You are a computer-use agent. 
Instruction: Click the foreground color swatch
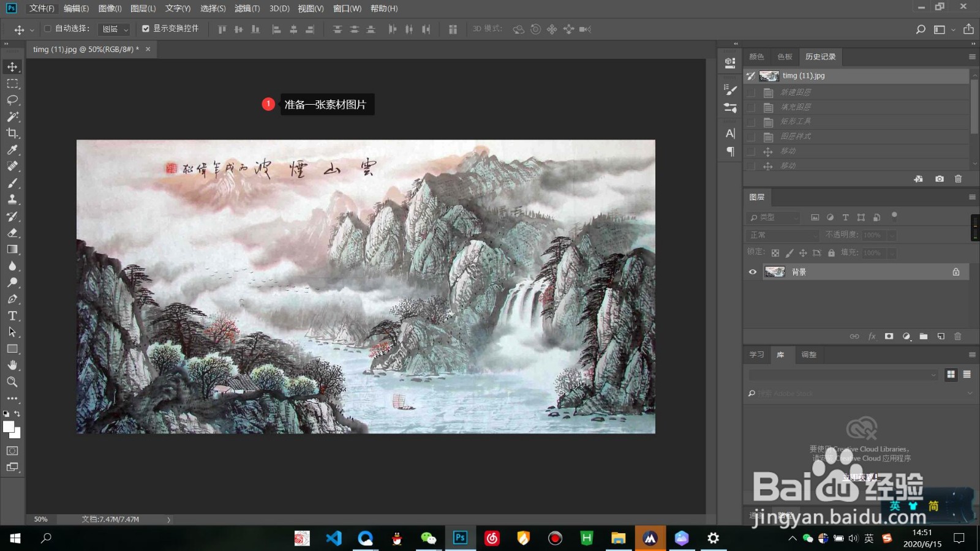(x=7, y=425)
